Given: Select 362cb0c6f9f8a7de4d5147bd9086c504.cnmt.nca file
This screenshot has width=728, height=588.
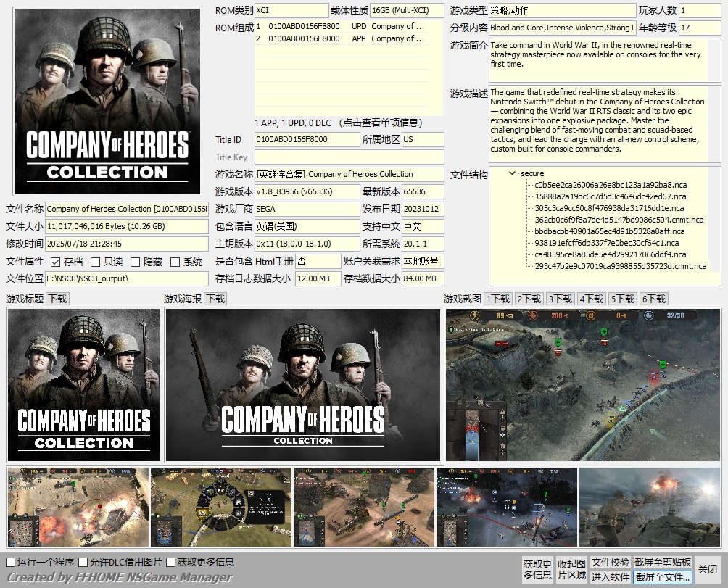Looking at the screenshot, I should coord(619,220).
